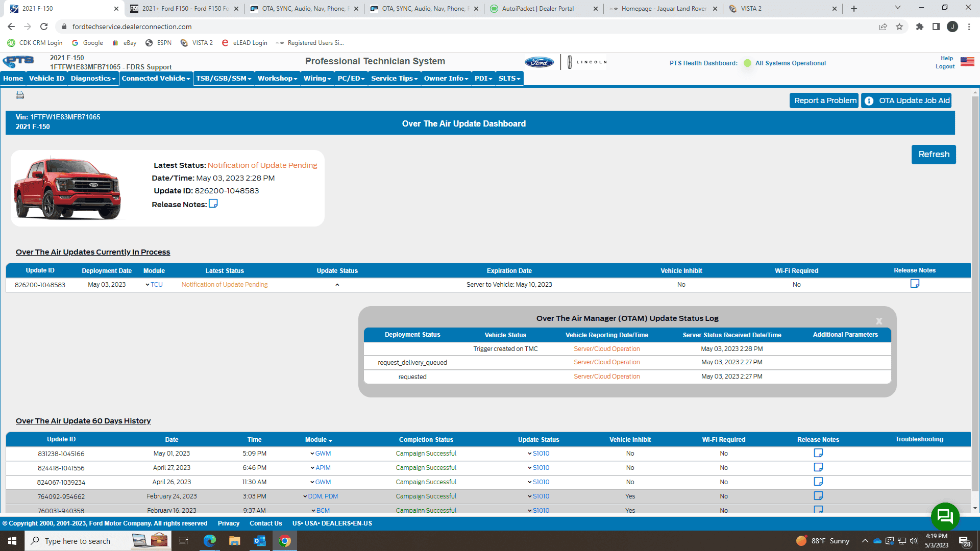Image resolution: width=980 pixels, height=551 pixels.
Task: Open release notes for update 831238-1045166
Action: (x=818, y=453)
